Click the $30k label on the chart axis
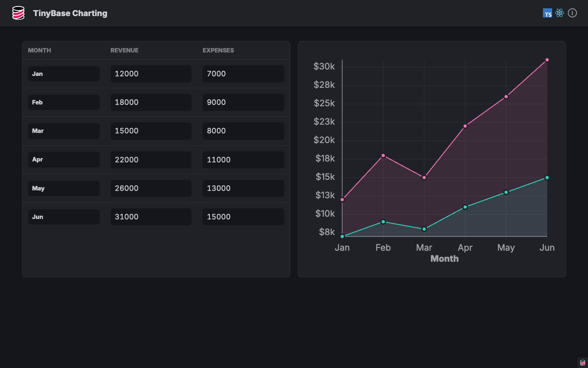The image size is (588, 368). [x=324, y=67]
